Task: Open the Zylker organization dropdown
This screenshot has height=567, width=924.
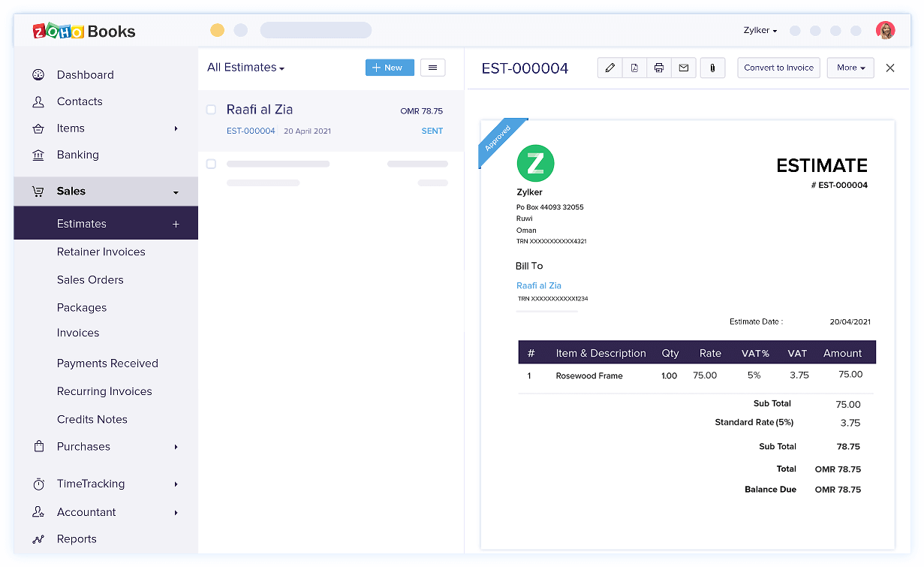Action: [760, 31]
